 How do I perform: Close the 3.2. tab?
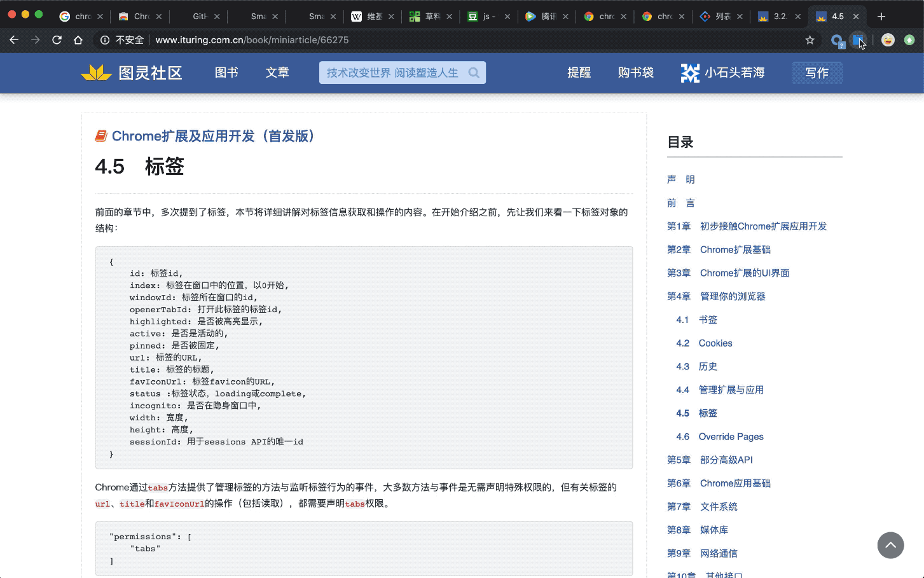[x=797, y=17]
